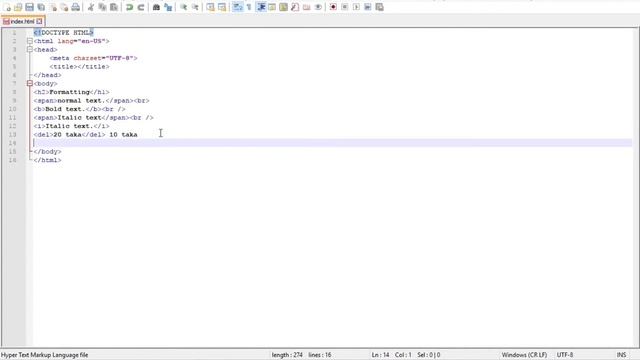The image size is (640, 360).
Task: Open Define Your Language icon
Action: tap(272, 7)
